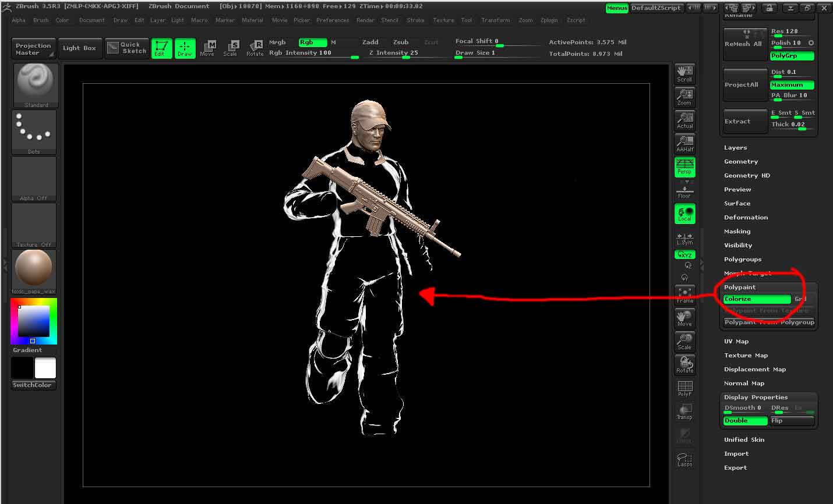
Task: Open the Alpha Off selector
Action: coord(34,179)
